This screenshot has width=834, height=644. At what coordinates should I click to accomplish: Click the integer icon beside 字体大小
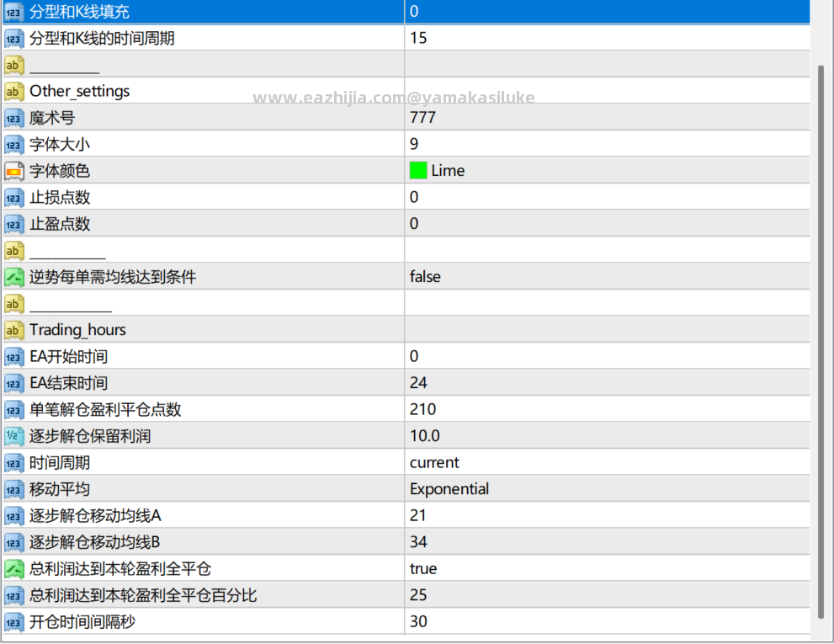coord(13,145)
